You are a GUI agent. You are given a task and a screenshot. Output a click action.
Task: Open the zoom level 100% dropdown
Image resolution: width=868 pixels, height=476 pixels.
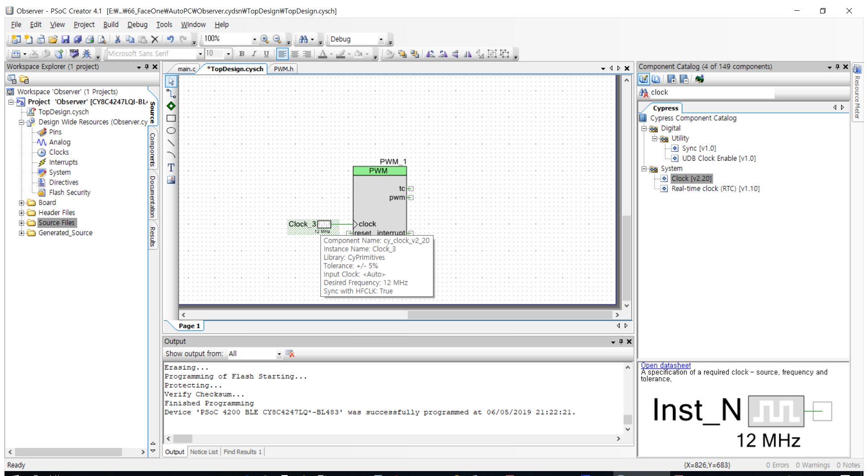(x=255, y=39)
